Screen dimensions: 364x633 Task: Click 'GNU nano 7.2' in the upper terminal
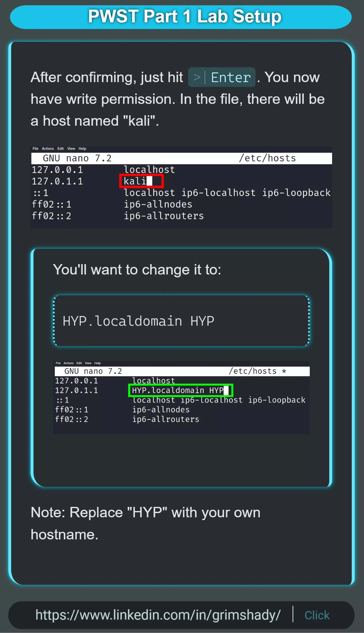[77, 158]
